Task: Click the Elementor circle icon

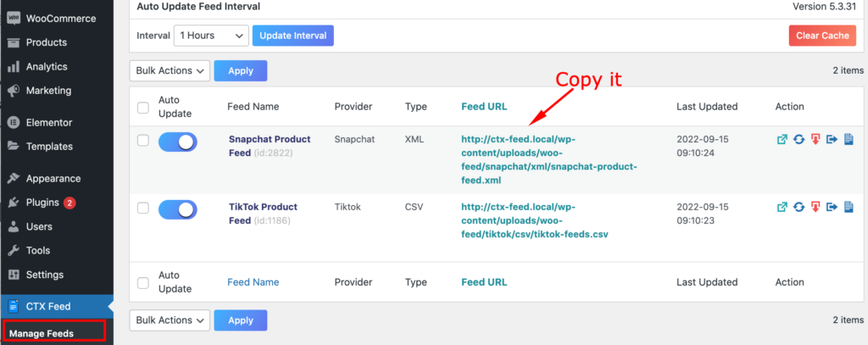Action: pos(14,122)
